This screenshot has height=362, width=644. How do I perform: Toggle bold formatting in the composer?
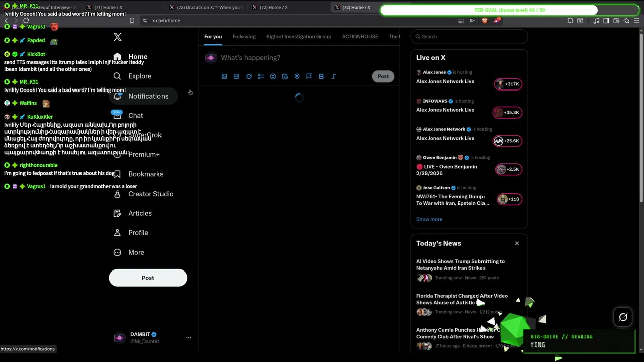[321, 76]
